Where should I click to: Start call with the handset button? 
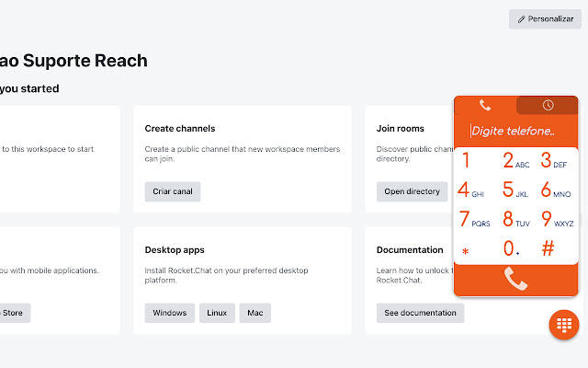pyautogui.click(x=516, y=279)
